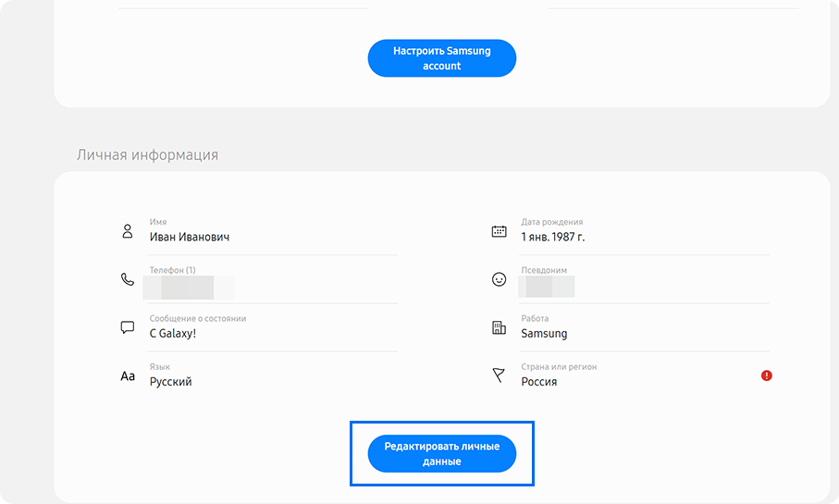This screenshot has height=504, width=839.
Task: Click the blurred phone number field
Action: 189,288
